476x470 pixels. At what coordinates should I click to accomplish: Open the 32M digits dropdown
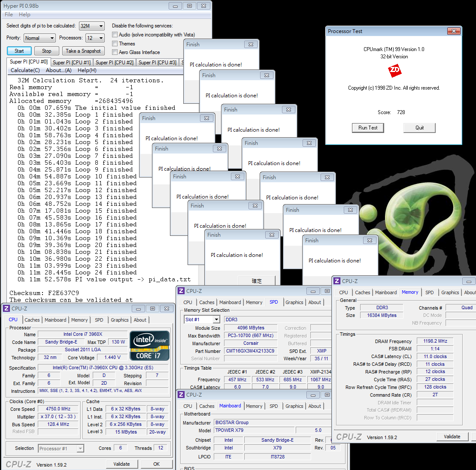point(92,26)
